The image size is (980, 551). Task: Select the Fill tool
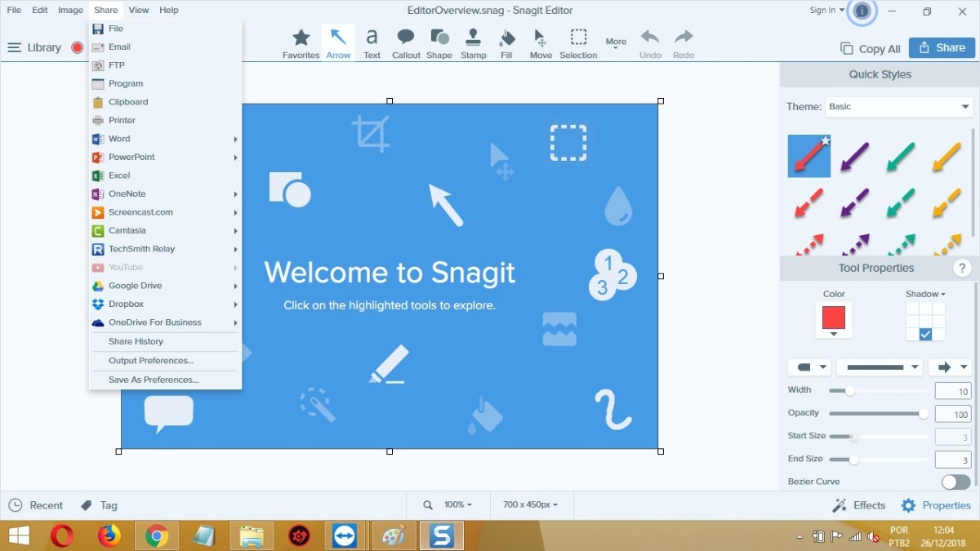[x=506, y=42]
